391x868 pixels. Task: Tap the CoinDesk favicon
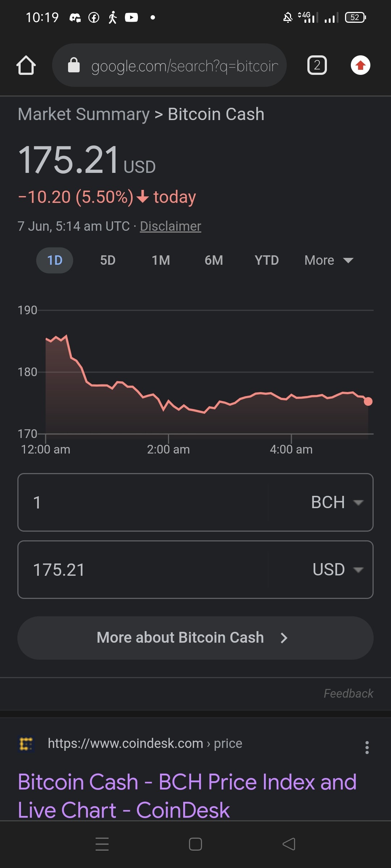pyautogui.click(x=26, y=744)
